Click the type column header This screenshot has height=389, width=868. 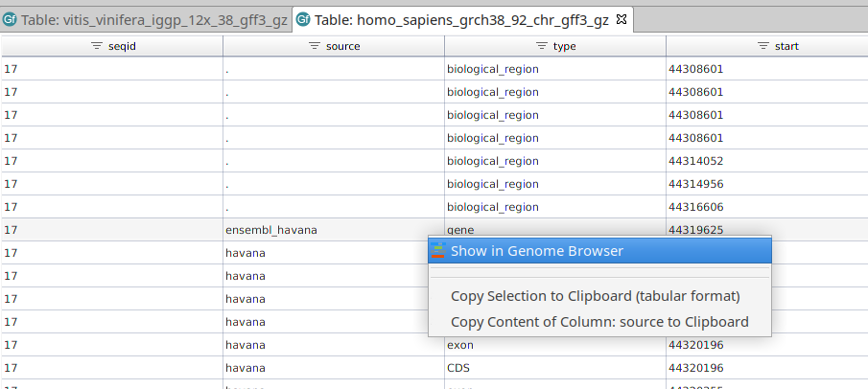pyautogui.click(x=565, y=46)
